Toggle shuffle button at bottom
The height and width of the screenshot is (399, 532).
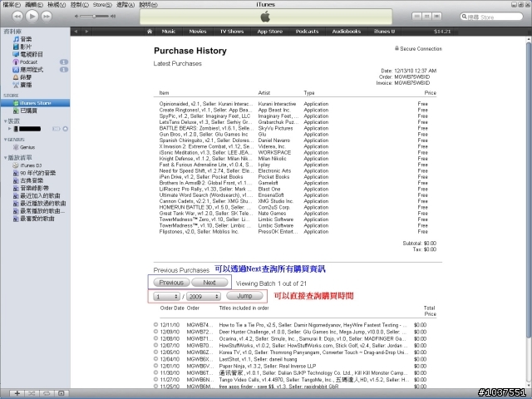click(x=32, y=393)
